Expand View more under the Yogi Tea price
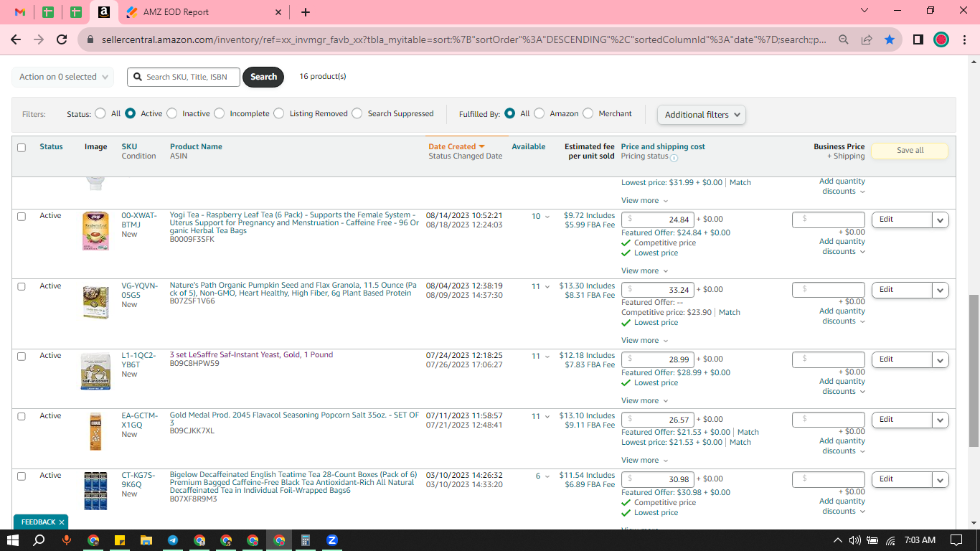The width and height of the screenshot is (980, 551). click(644, 271)
